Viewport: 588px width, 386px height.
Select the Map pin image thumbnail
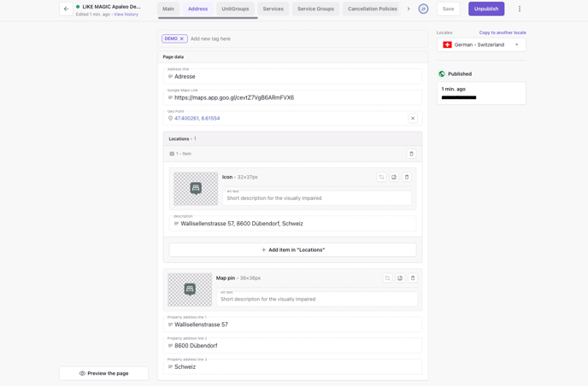pyautogui.click(x=190, y=289)
